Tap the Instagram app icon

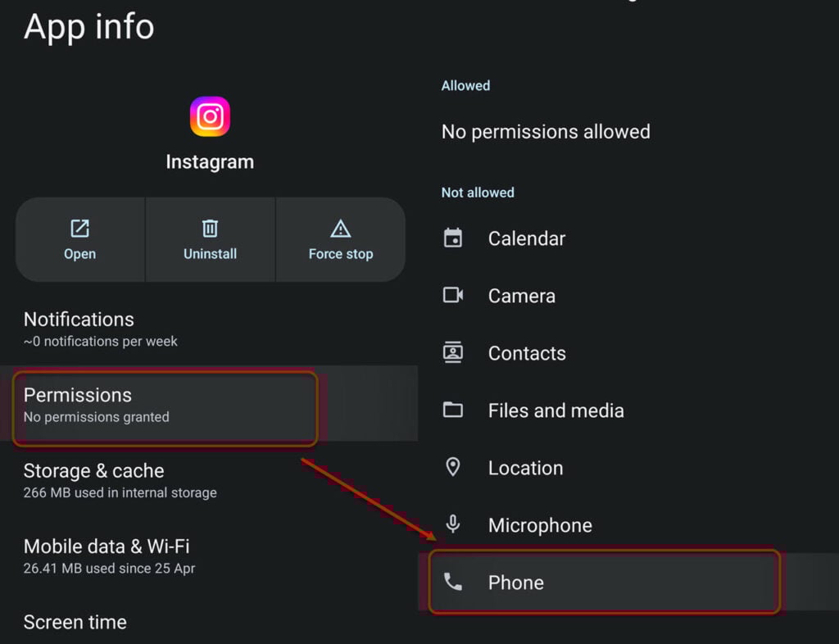(x=210, y=116)
